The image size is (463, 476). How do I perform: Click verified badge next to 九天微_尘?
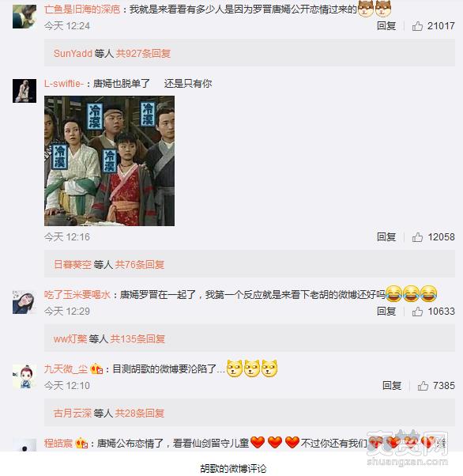click(x=96, y=368)
